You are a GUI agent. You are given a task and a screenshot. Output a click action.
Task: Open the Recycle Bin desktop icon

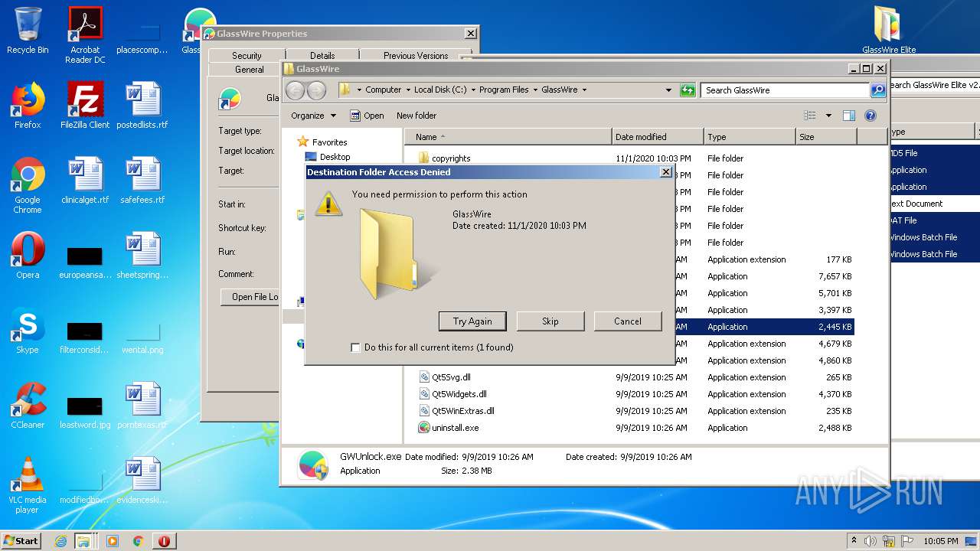28,31
